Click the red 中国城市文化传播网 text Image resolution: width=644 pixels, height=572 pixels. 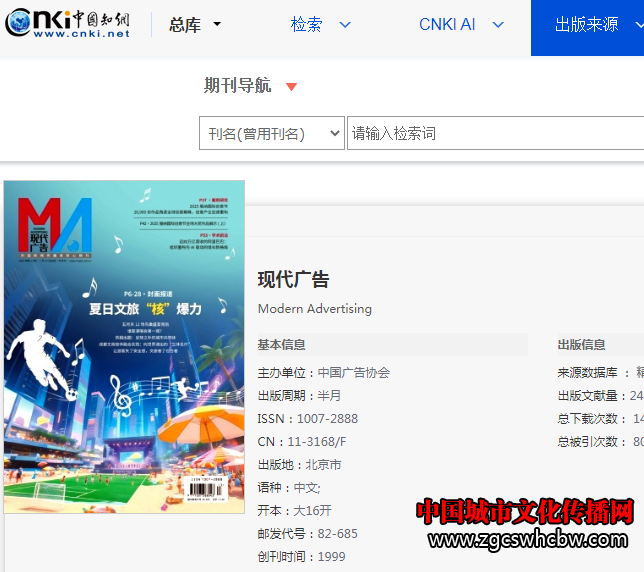[524, 512]
